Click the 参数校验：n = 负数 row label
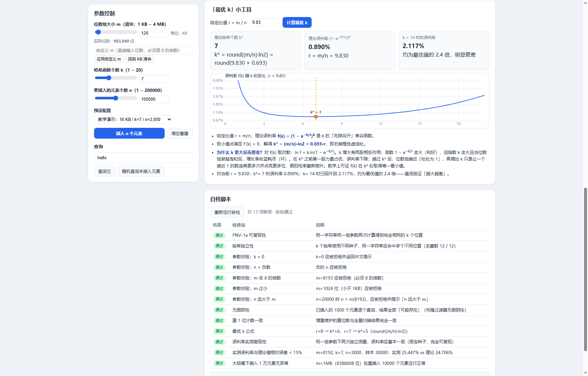 click(252, 267)
